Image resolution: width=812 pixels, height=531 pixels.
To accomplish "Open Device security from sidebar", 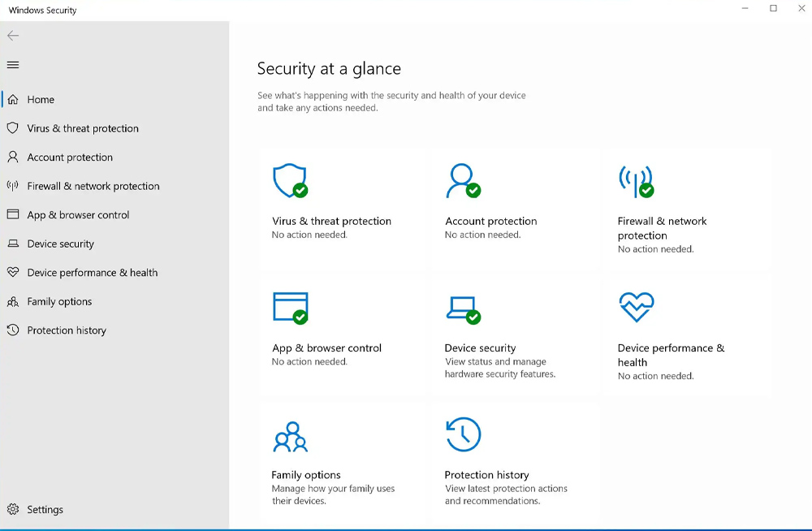I will click(x=61, y=244).
